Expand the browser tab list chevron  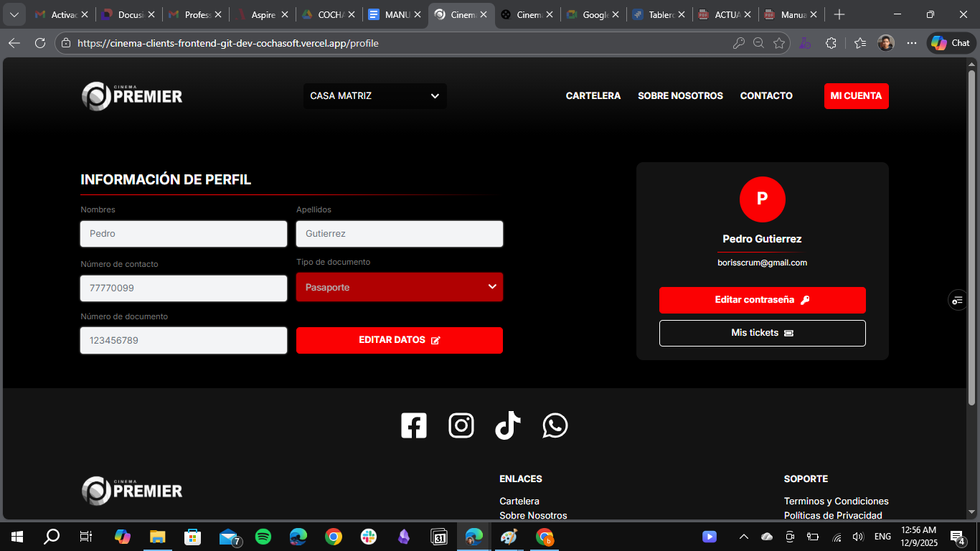click(14, 14)
